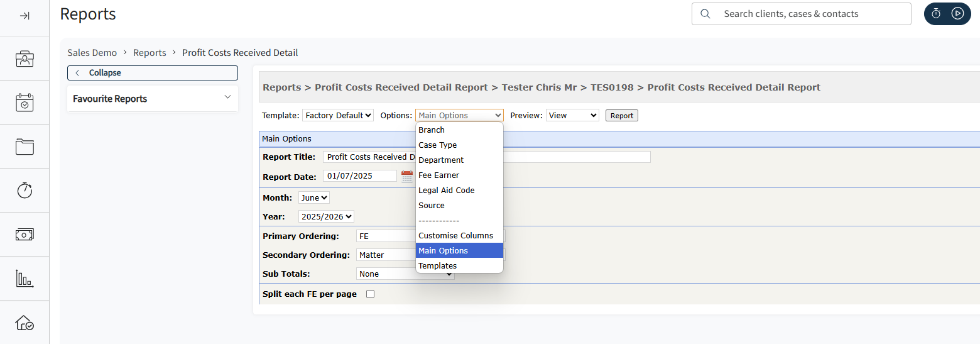Screen dimensions: 980x344
Task: Open the Template dropdown (Factory Default)
Action: [338, 115]
